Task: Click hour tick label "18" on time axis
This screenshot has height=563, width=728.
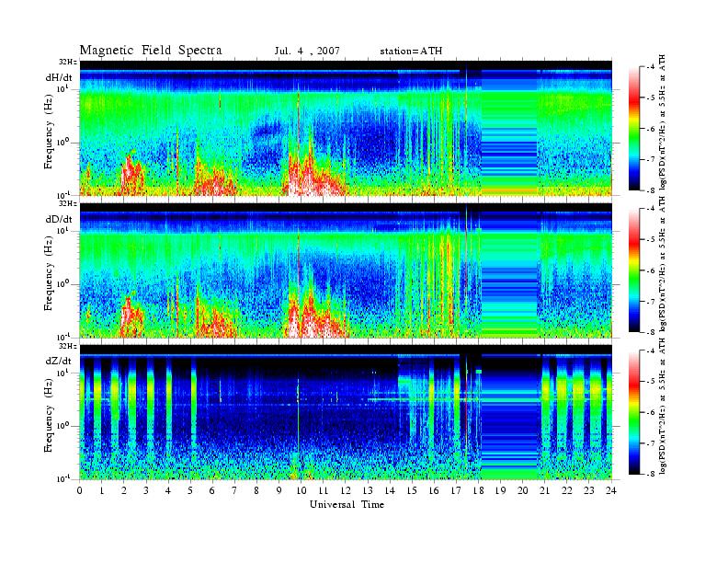Action: click(x=479, y=490)
